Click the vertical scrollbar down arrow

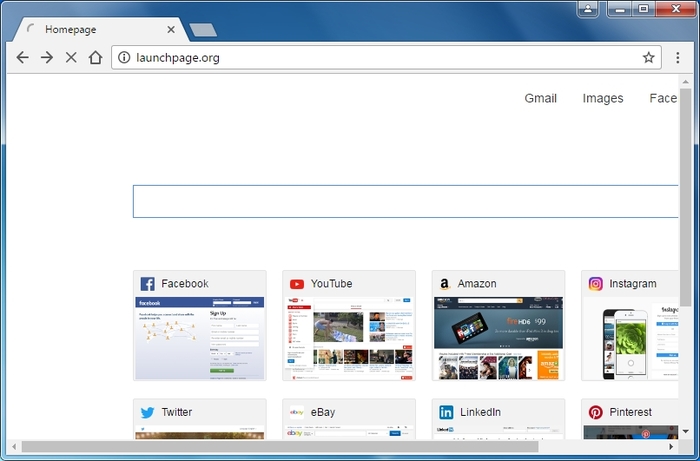coord(685,432)
